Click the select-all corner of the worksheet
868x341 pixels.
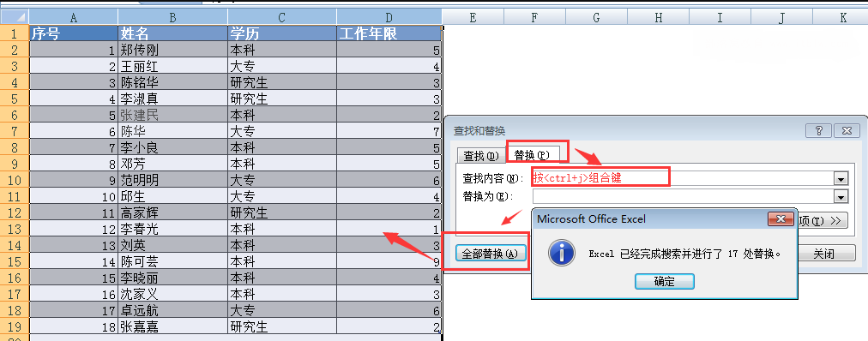14,17
